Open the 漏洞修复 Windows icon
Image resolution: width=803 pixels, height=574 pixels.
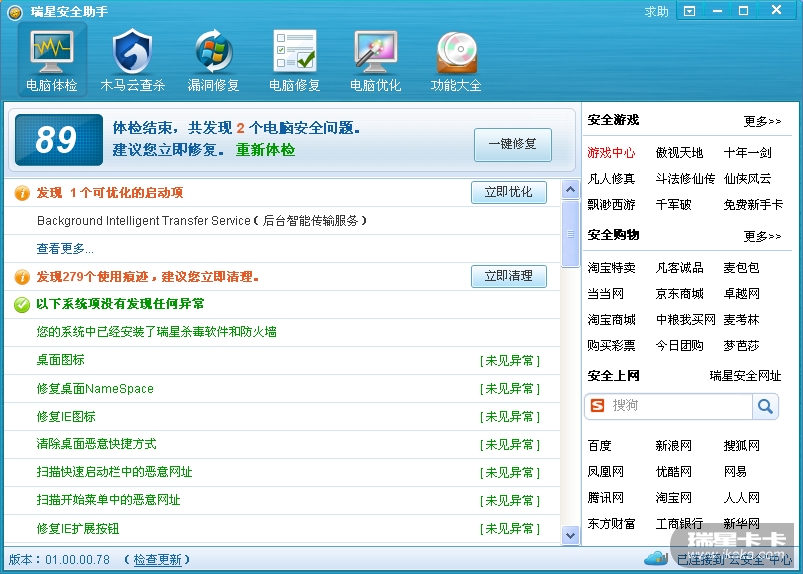click(x=214, y=51)
